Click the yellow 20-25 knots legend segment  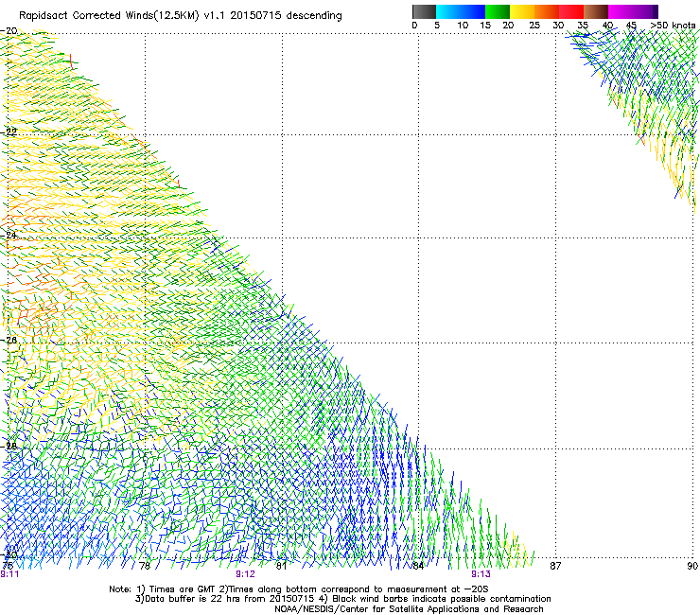click(522, 11)
